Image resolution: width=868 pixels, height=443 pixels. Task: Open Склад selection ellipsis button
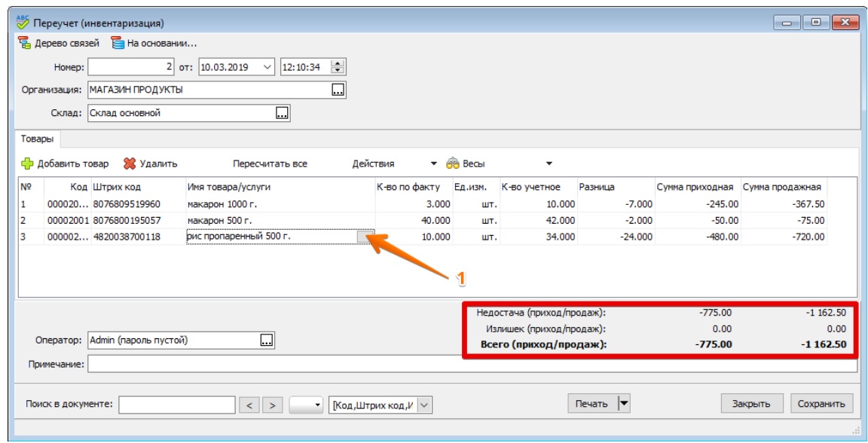coord(282,113)
